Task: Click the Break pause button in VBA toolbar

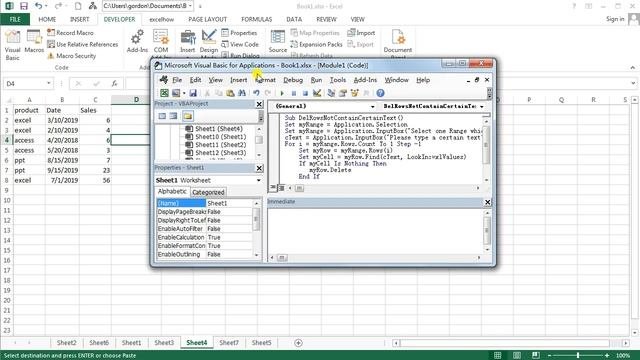Action: coord(293,93)
